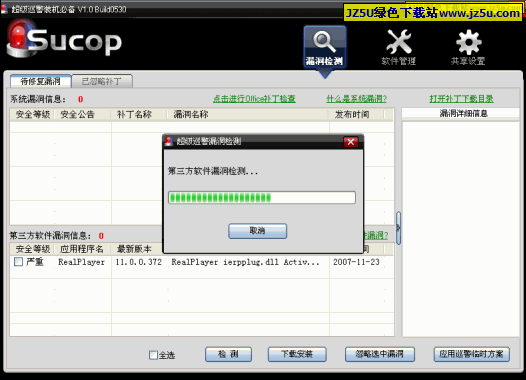
Task: Open the 打开补丁下载目录 link
Action: [x=461, y=99]
